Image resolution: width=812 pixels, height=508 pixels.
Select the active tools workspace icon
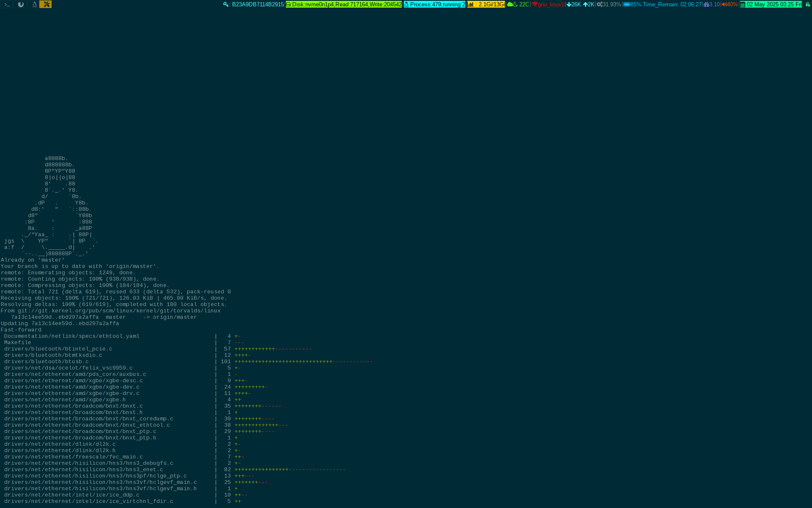46,4
